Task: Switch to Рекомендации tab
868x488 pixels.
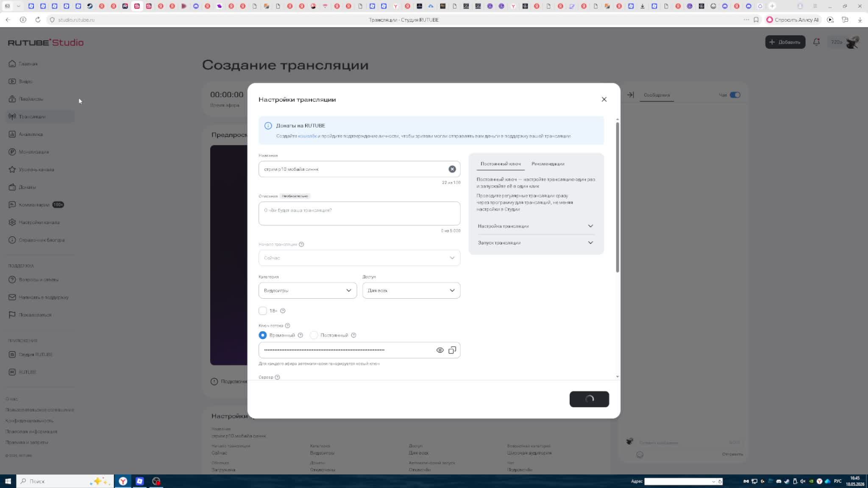Action: (x=548, y=164)
